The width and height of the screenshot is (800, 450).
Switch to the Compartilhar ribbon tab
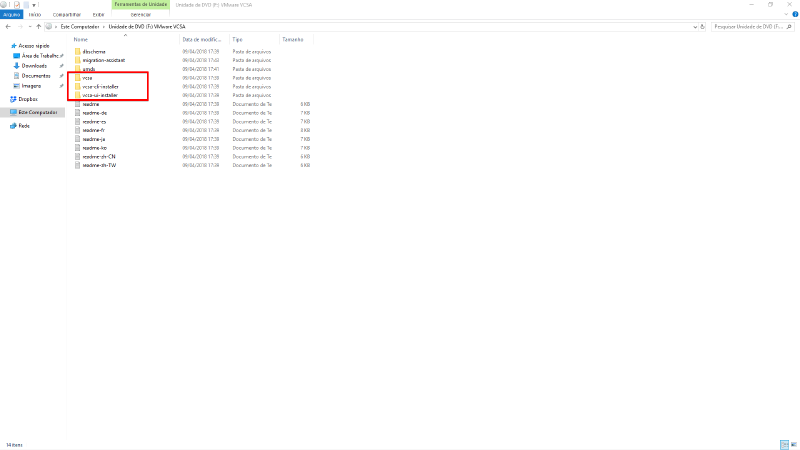[65, 16]
